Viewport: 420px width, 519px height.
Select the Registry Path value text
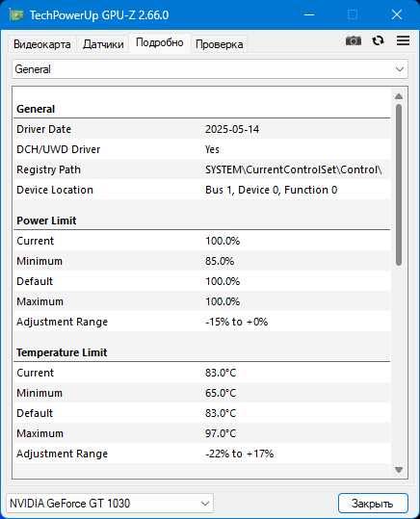coord(294,169)
